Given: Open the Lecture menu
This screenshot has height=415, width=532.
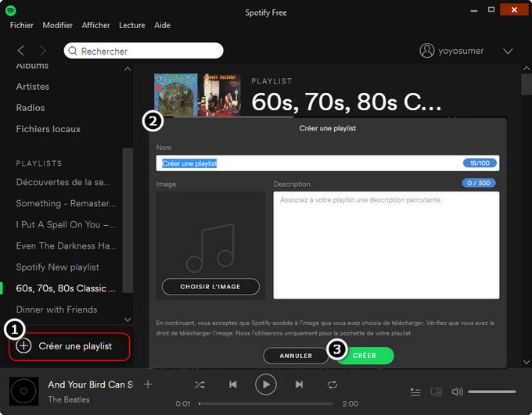Looking at the screenshot, I should pyautogui.click(x=131, y=25).
